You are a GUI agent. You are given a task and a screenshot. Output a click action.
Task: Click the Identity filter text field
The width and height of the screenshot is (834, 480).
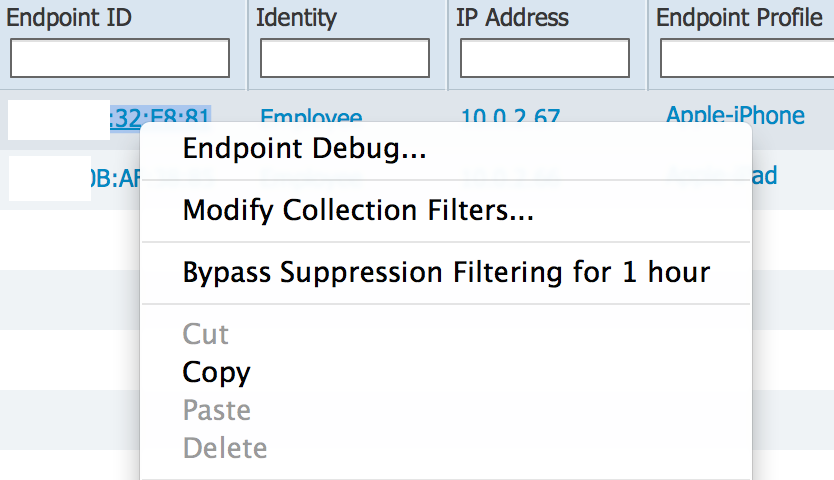click(345, 58)
